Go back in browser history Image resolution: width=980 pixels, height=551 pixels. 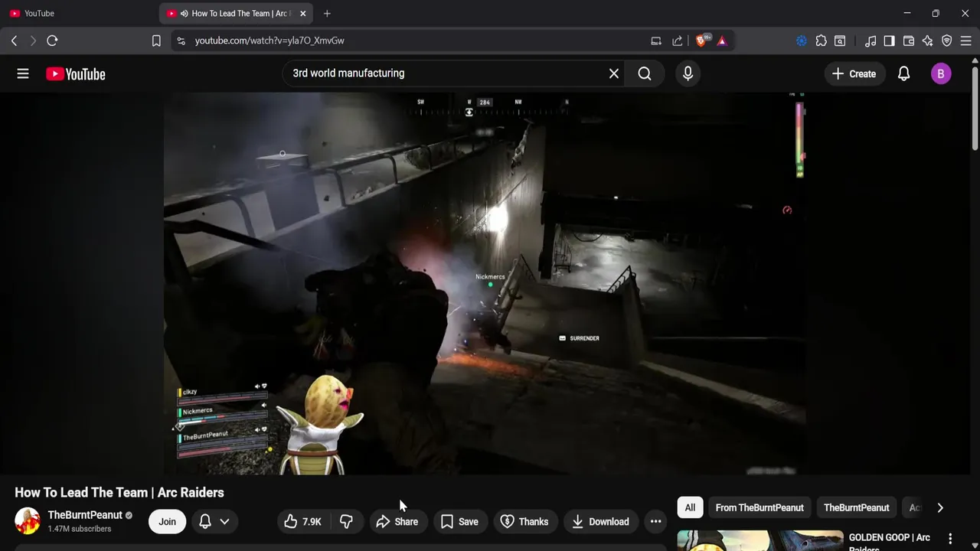[x=14, y=41]
